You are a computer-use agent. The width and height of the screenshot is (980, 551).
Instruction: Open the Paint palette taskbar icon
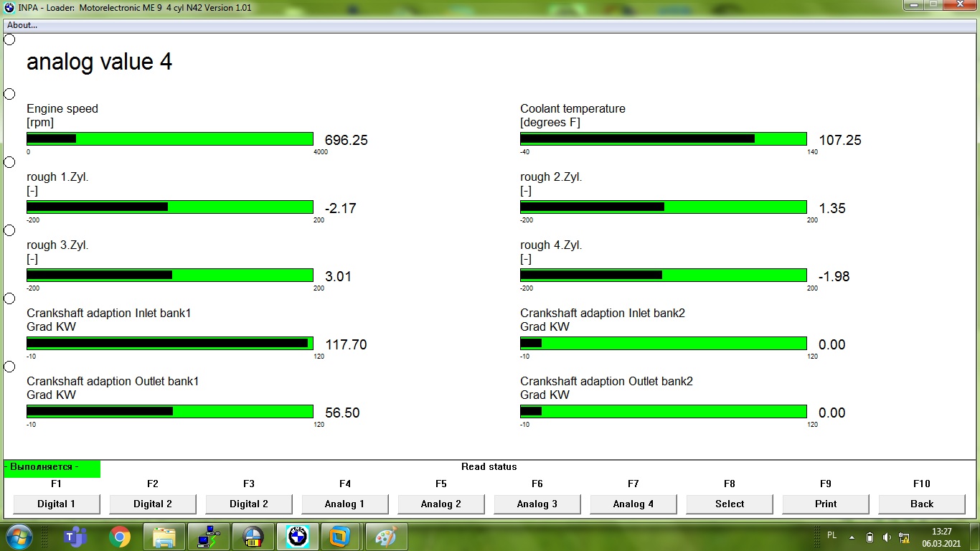tap(386, 536)
